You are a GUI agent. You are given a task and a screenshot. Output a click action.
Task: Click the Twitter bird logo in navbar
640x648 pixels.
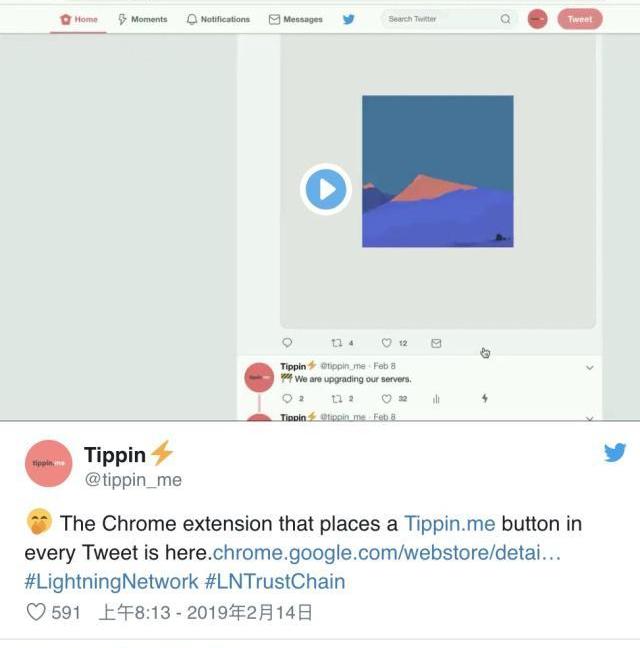pos(349,19)
